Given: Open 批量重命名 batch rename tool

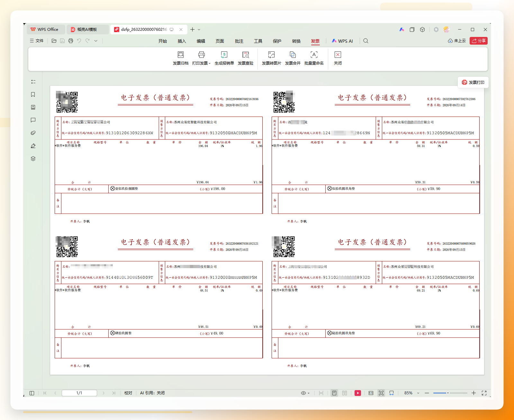Looking at the screenshot, I should point(314,58).
